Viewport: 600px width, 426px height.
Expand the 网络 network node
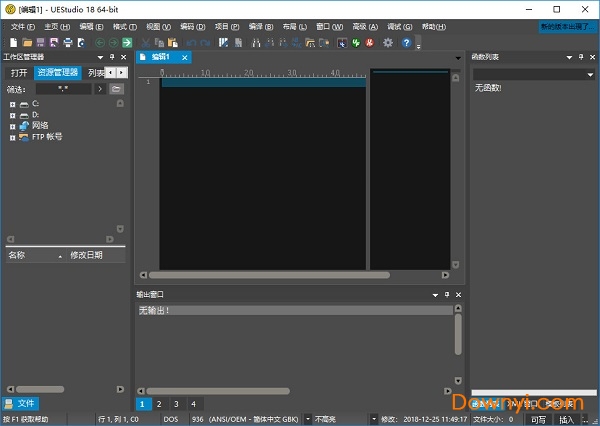[x=13, y=126]
